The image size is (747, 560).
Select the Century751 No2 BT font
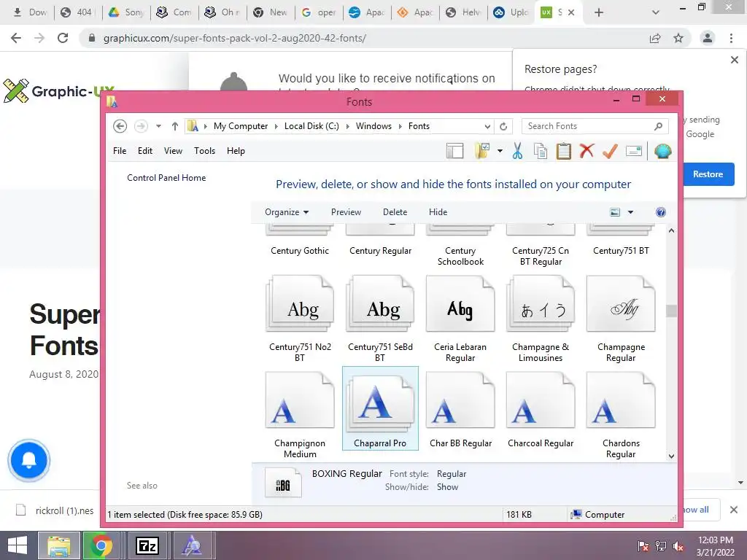point(300,318)
